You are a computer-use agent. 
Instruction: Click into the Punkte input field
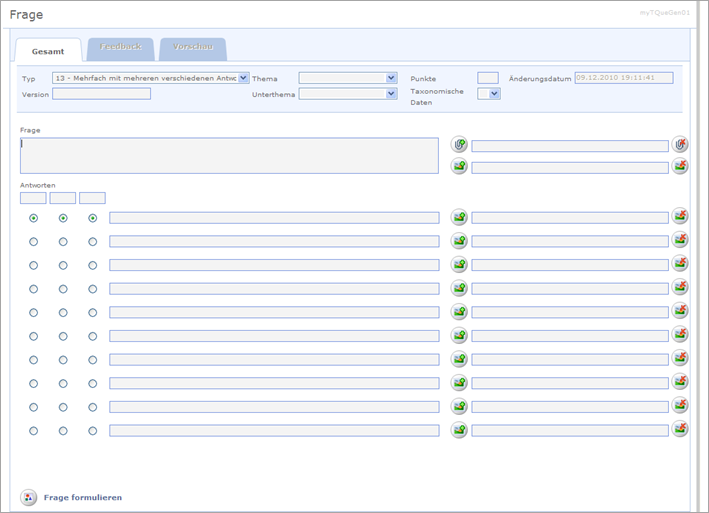click(488, 78)
